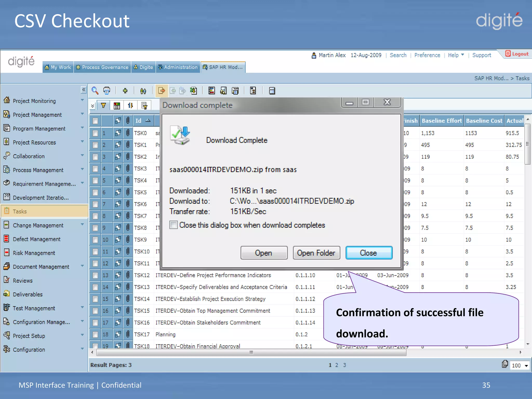Expand the Project Management menu arrow

tap(82, 114)
